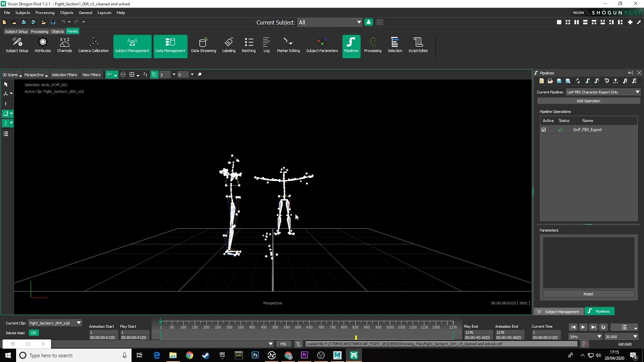Open the Subject Parameters panel

pos(322,45)
